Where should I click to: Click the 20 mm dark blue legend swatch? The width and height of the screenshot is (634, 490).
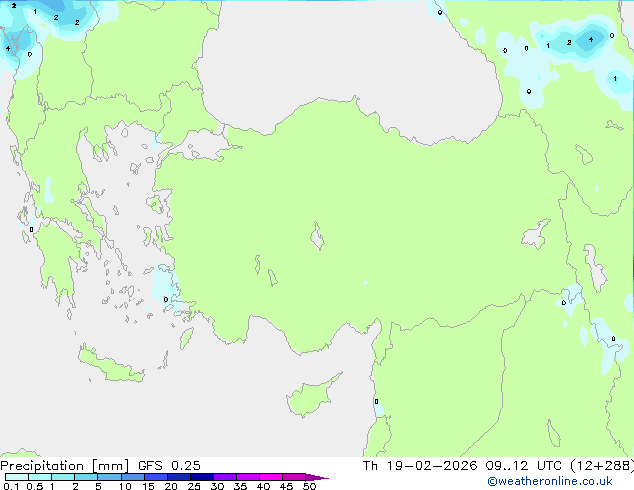(x=180, y=477)
